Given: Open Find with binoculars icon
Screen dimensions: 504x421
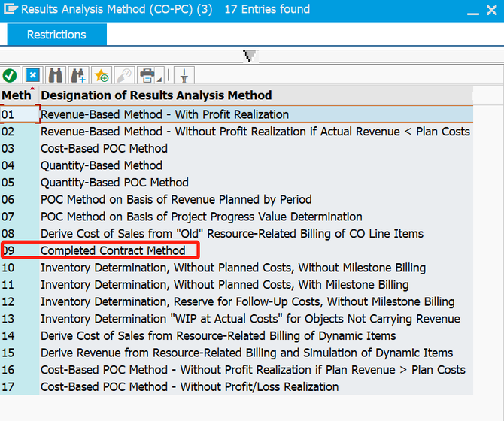Looking at the screenshot, I should (56, 76).
